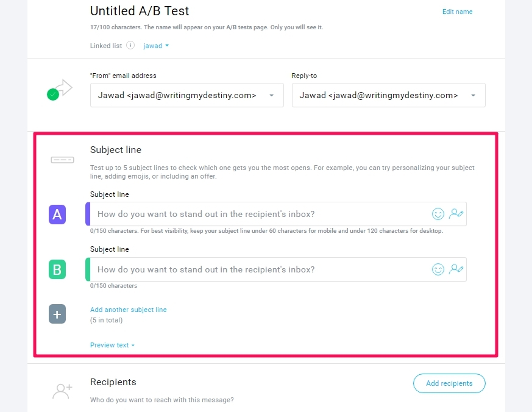Open the Reply-to address dropdown
This screenshot has height=412, width=532.
click(x=388, y=95)
